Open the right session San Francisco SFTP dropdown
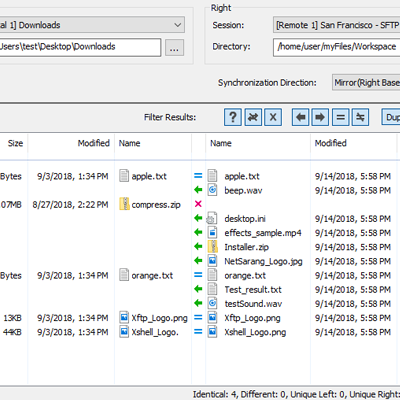 tap(336, 25)
